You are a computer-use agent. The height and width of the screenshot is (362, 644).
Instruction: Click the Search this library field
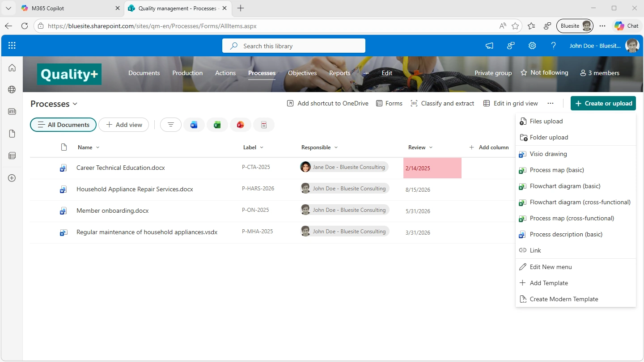[x=294, y=45]
